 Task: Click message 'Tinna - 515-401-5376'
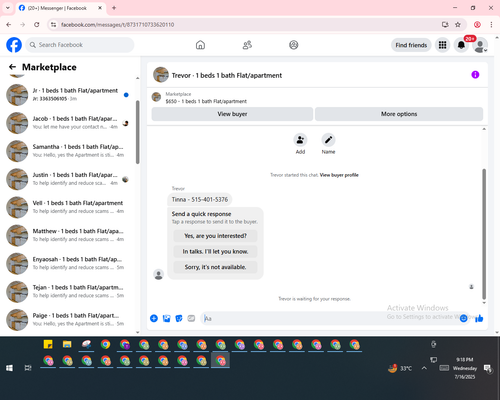[200, 199]
